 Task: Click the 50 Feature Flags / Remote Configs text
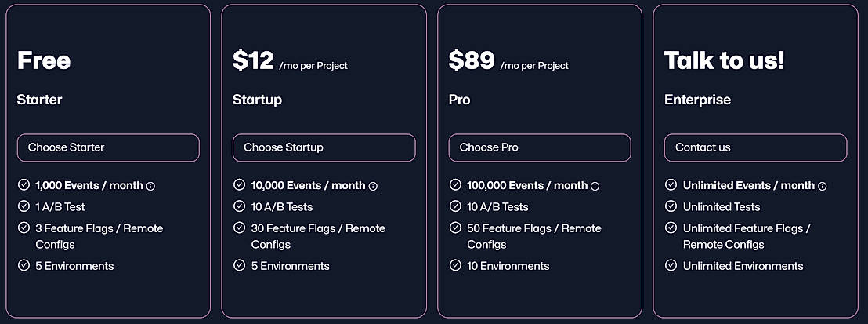(x=534, y=236)
